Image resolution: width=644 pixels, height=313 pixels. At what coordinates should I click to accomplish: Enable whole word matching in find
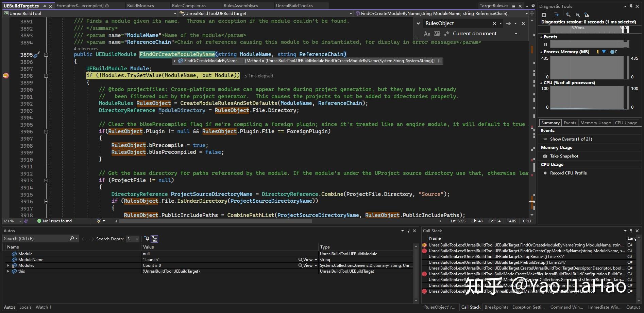(x=437, y=33)
